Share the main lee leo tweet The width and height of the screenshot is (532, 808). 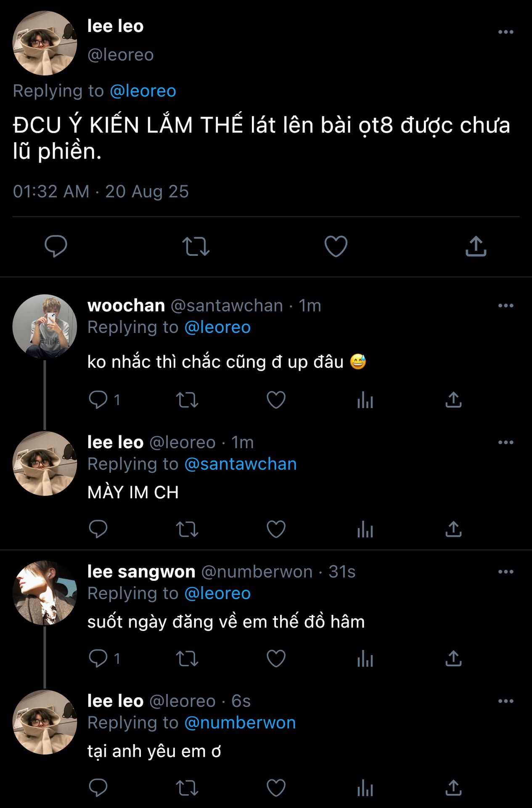[x=476, y=246]
